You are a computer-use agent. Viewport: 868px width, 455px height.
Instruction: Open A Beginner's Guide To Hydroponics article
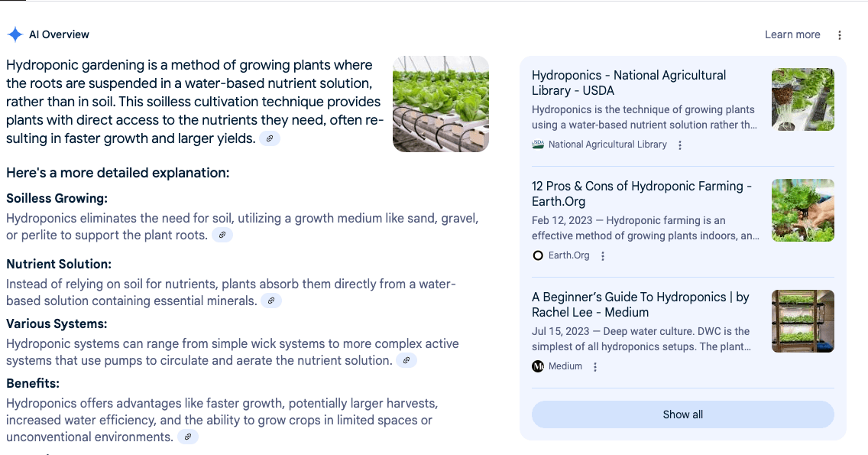pyautogui.click(x=640, y=304)
